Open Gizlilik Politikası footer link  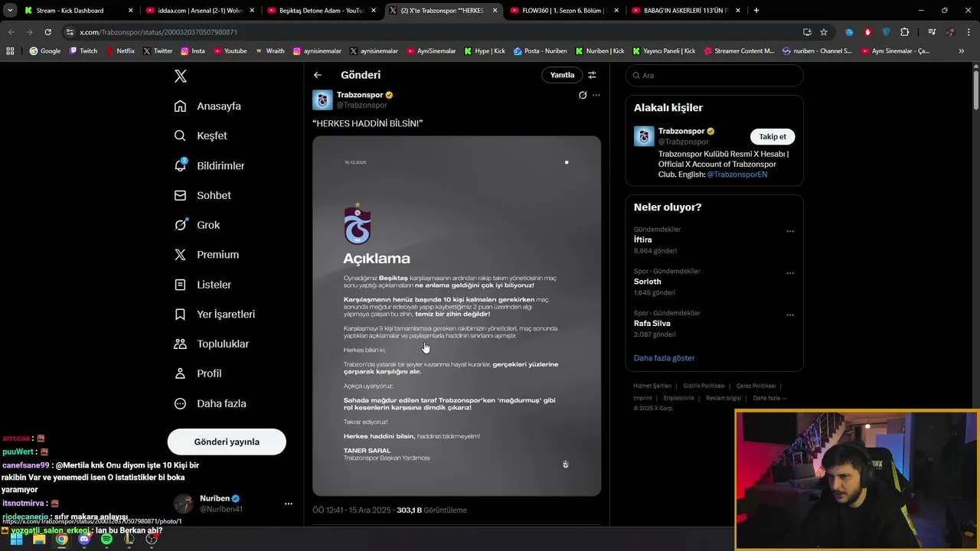point(704,386)
